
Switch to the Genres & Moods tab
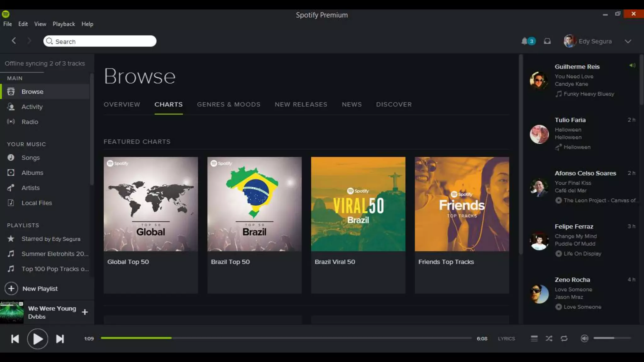[x=229, y=104]
